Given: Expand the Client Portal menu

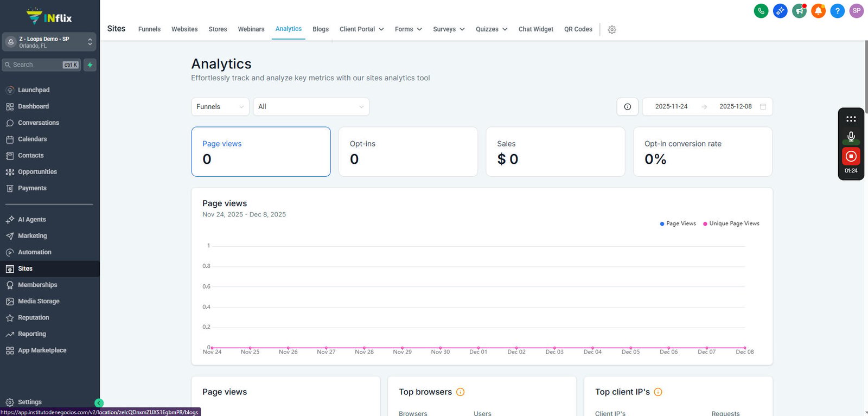Looking at the screenshot, I should coord(362,29).
